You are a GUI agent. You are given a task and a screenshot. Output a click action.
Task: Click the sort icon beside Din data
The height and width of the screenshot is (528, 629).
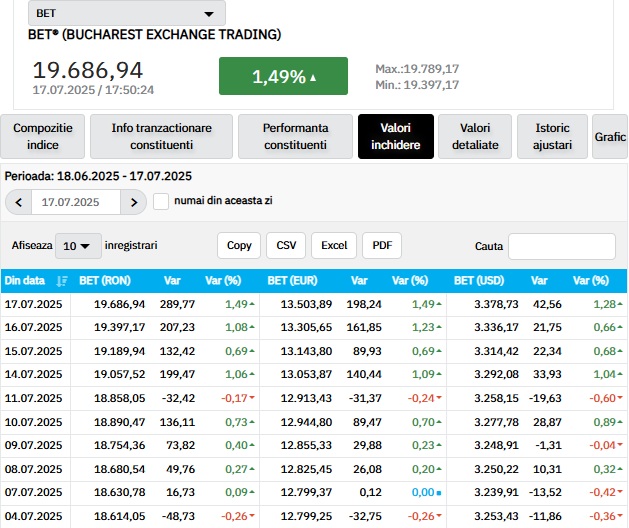(x=62, y=282)
